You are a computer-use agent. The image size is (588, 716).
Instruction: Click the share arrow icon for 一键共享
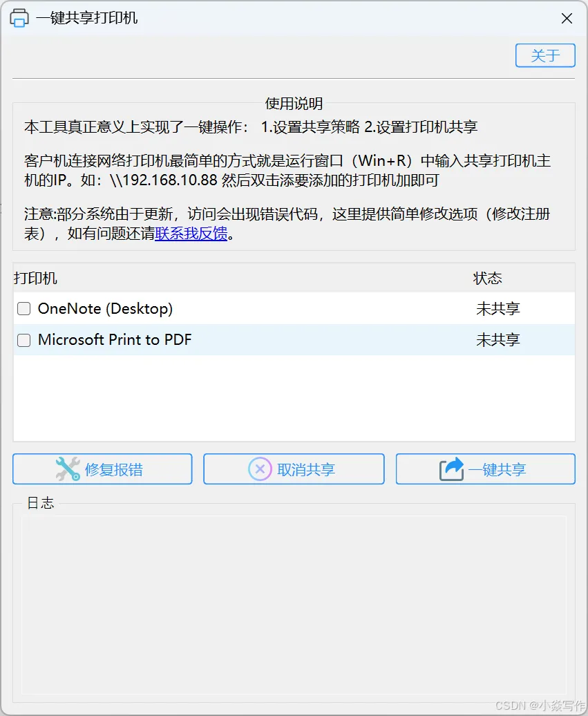coord(451,469)
